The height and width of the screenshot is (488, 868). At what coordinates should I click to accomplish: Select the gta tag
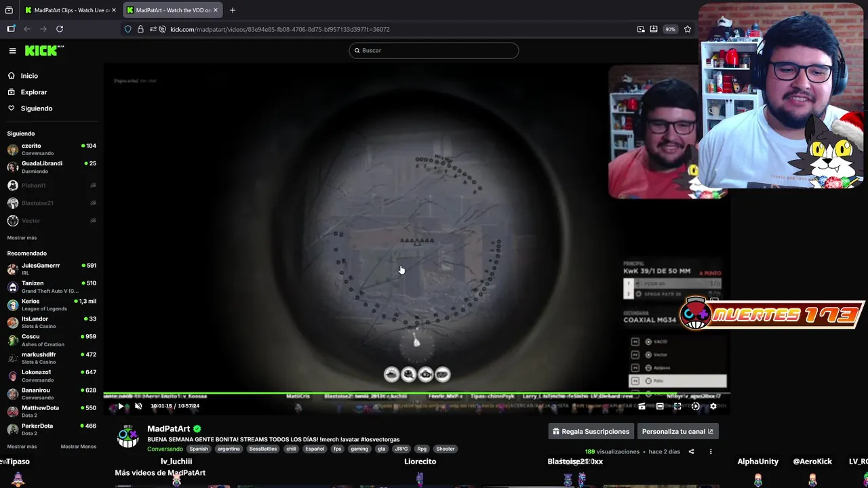(382, 449)
